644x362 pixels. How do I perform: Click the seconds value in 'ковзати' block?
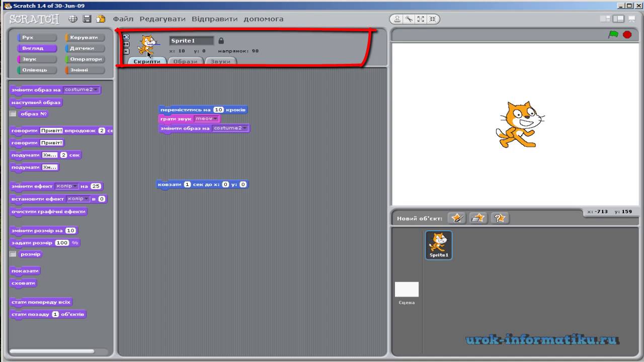187,185
